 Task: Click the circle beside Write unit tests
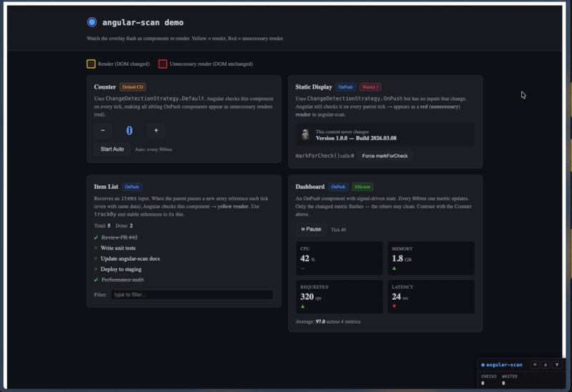click(x=96, y=248)
